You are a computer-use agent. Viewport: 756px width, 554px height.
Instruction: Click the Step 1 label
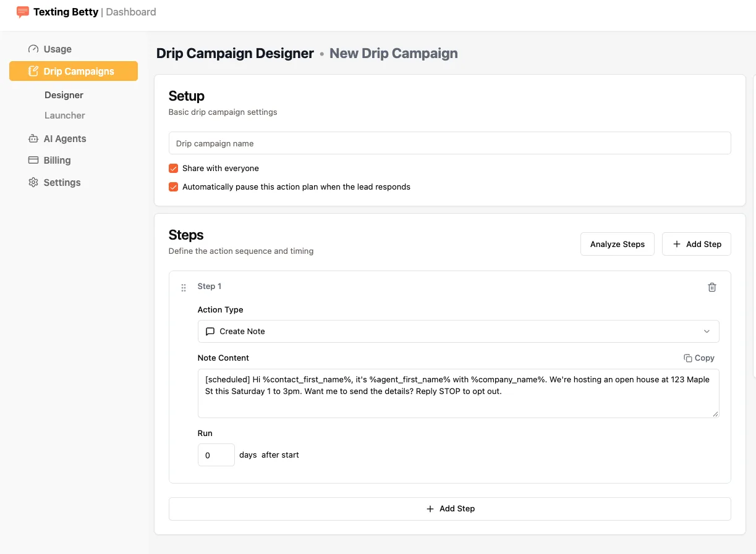coord(209,287)
